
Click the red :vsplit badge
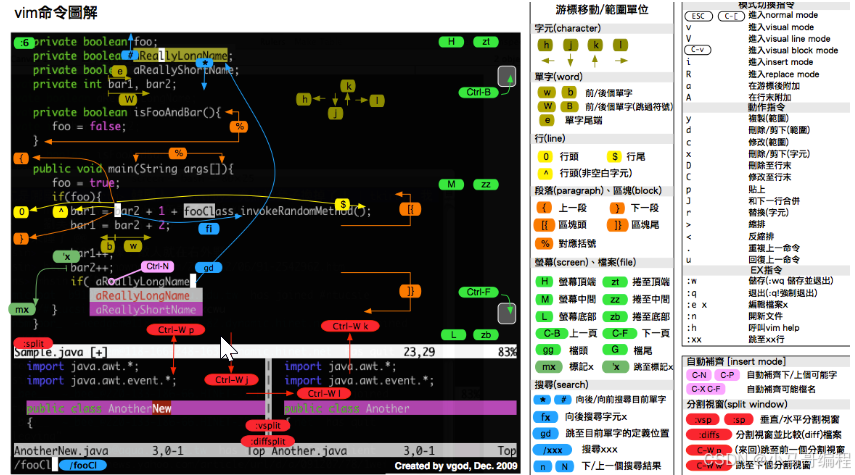tap(268, 425)
